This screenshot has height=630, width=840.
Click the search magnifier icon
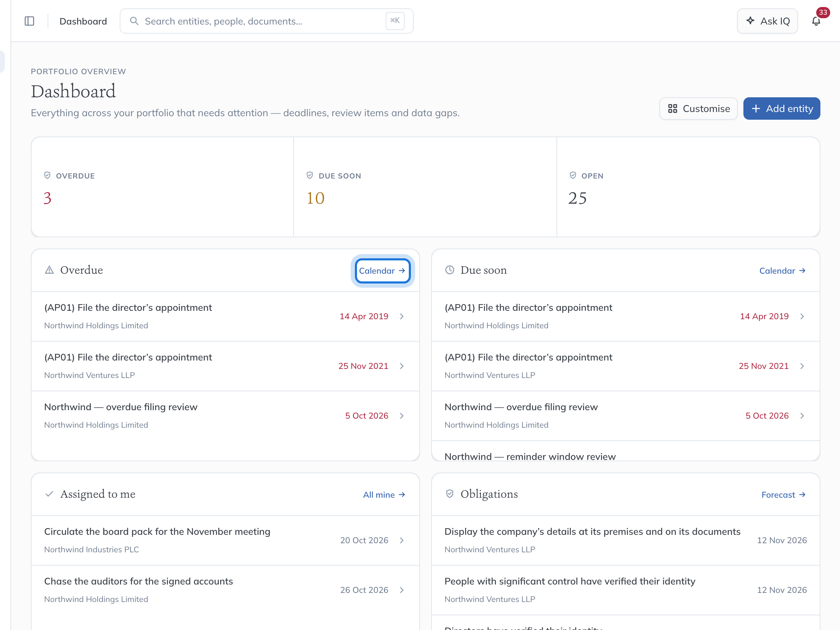tap(134, 21)
